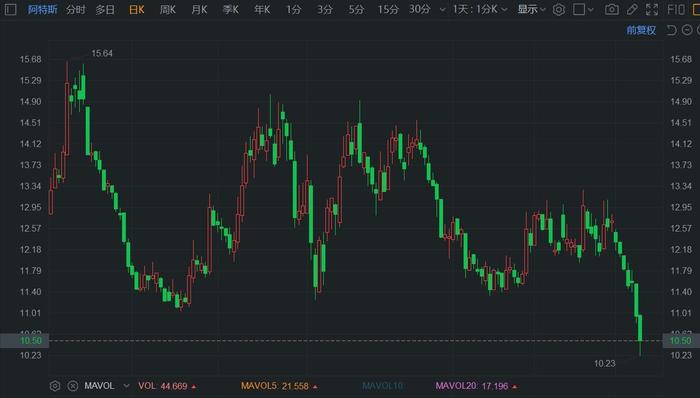This screenshot has width=700, height=398.
Task: Toggle the left sidebar panel icon
Action: click(x=10, y=9)
